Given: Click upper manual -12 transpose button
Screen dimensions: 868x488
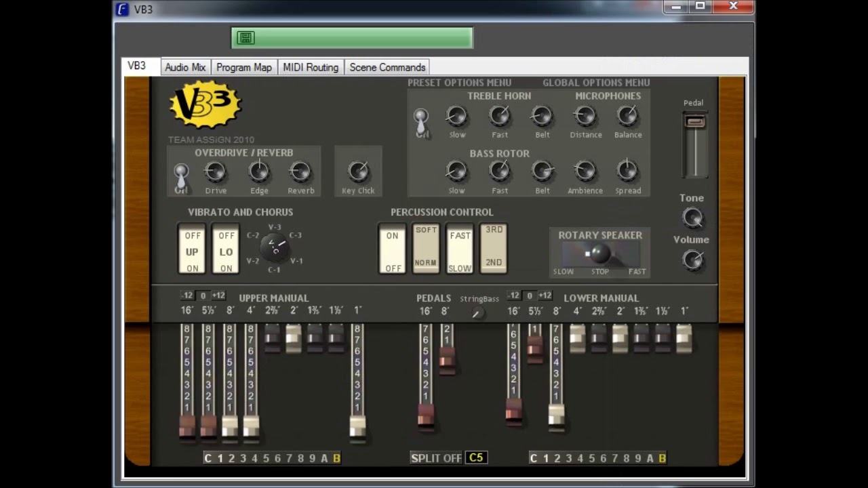Looking at the screenshot, I should pos(187,296).
